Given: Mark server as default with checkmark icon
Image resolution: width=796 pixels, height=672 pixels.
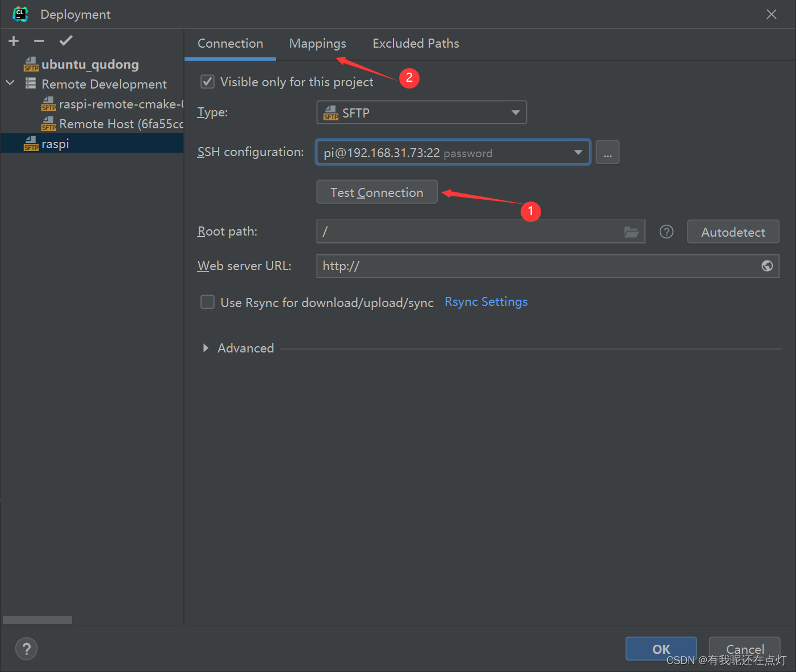Looking at the screenshot, I should coord(65,40).
